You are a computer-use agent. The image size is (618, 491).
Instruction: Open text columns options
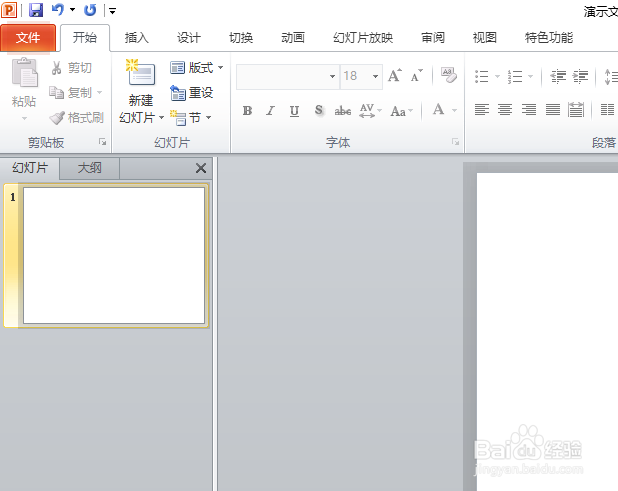[608, 110]
